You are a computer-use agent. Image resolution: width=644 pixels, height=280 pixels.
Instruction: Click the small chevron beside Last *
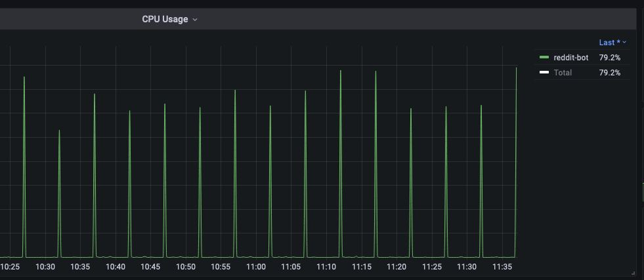click(624, 42)
